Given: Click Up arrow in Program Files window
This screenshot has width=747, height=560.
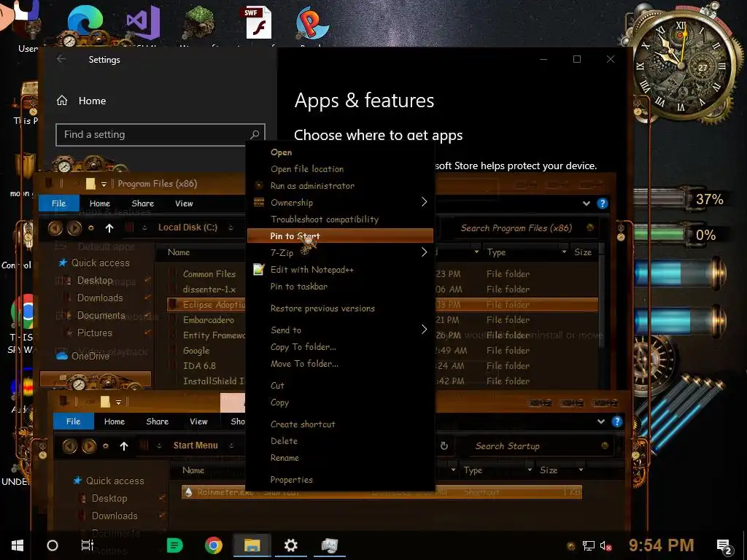Looking at the screenshot, I should (109, 228).
